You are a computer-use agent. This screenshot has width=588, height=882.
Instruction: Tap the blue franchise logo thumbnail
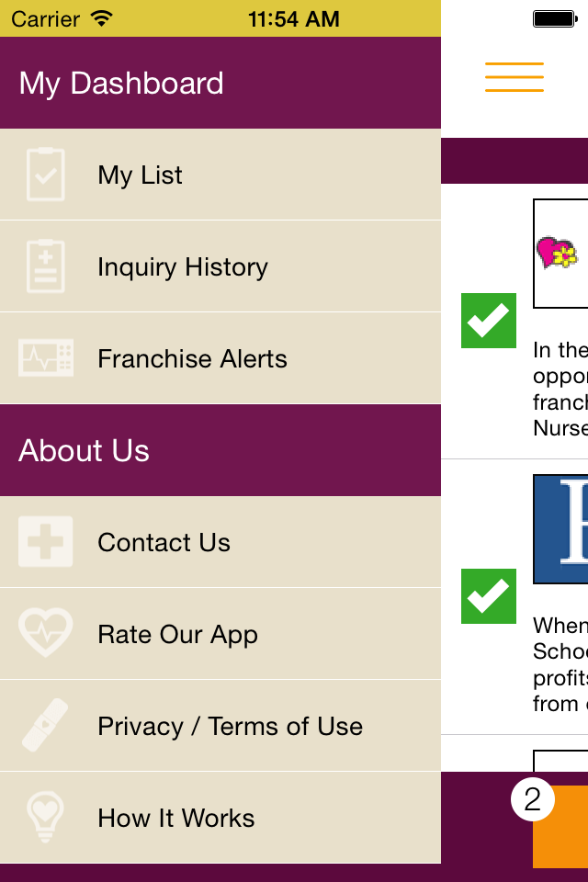[560, 528]
